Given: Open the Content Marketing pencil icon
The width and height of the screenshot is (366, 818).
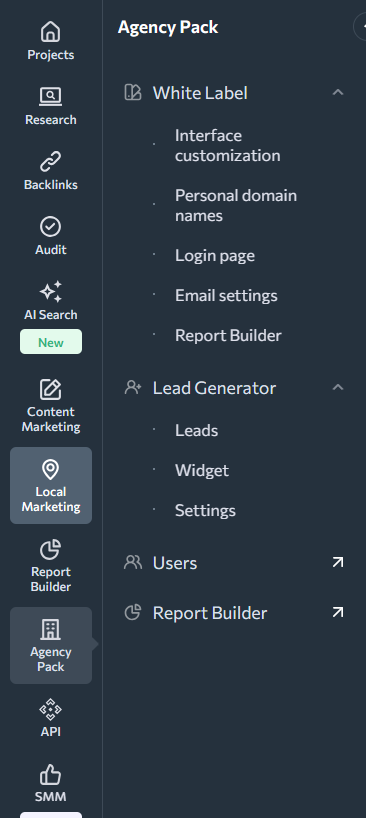Looking at the screenshot, I should [51, 389].
